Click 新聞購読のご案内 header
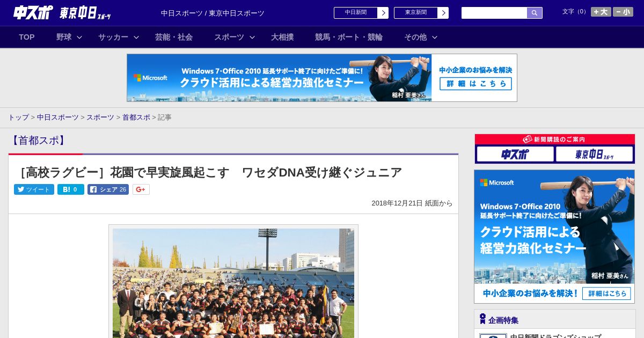This screenshot has width=644, height=338. coord(554,139)
